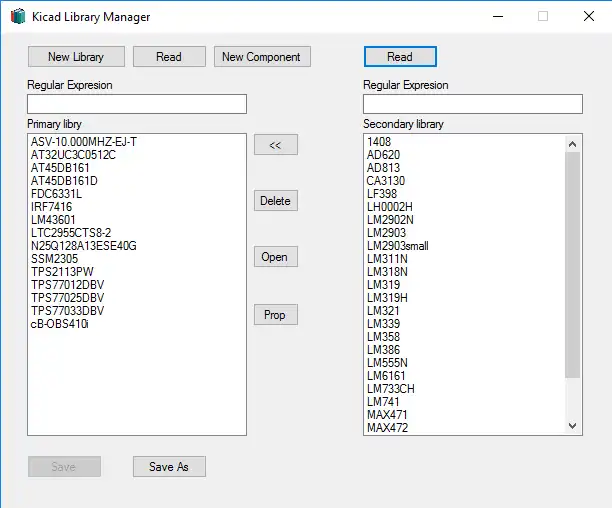Click the Secondary library scroll up arrow
Viewport: 612px width, 508px height.
click(x=573, y=144)
